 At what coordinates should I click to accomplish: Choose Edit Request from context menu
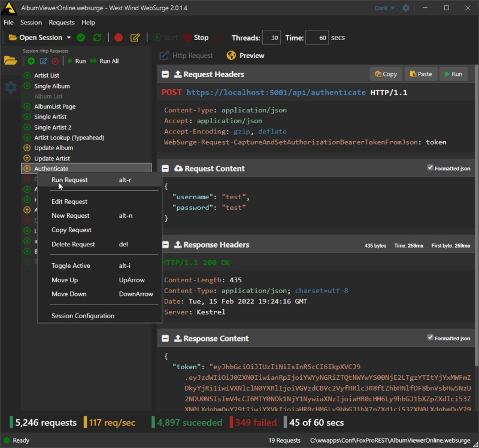tap(99, 202)
